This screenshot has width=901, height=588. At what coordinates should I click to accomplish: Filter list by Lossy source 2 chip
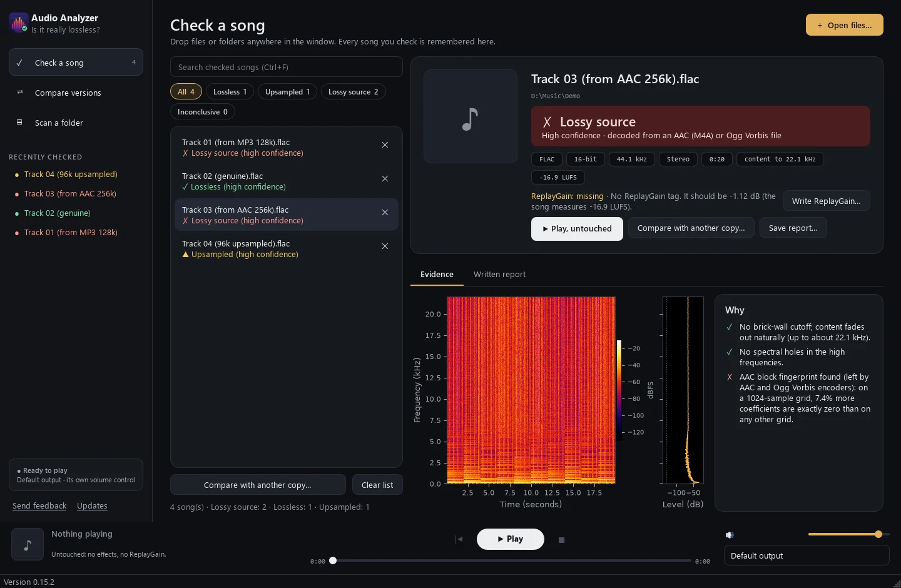pos(353,91)
